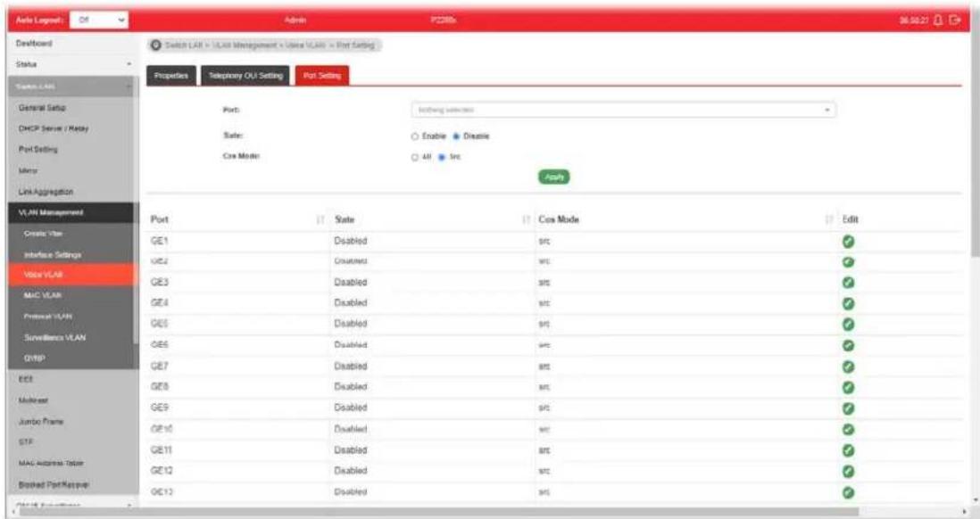Switch to Telephony OUI Setting tab
980x519 pixels.
tap(245, 76)
